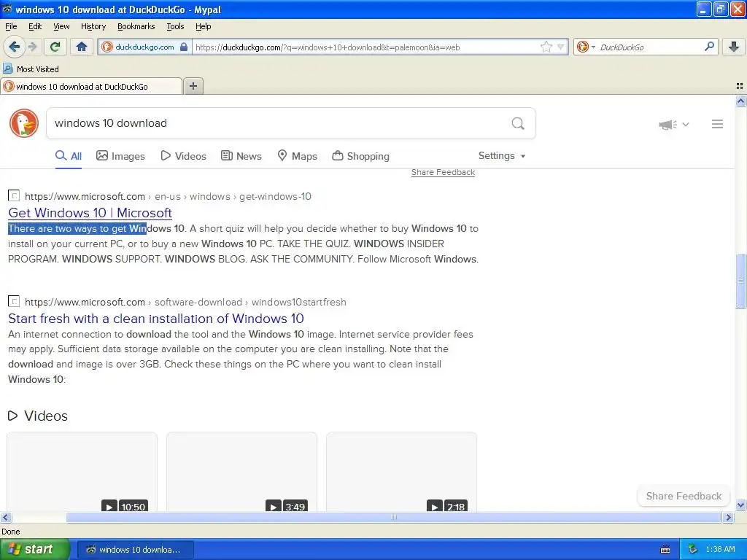Open the View menu

point(61,26)
